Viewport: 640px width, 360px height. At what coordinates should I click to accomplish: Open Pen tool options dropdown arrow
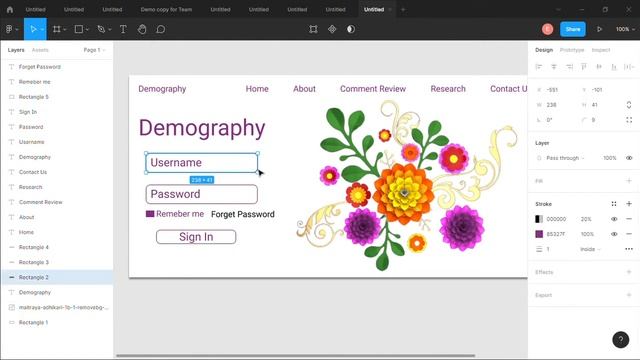click(x=109, y=29)
